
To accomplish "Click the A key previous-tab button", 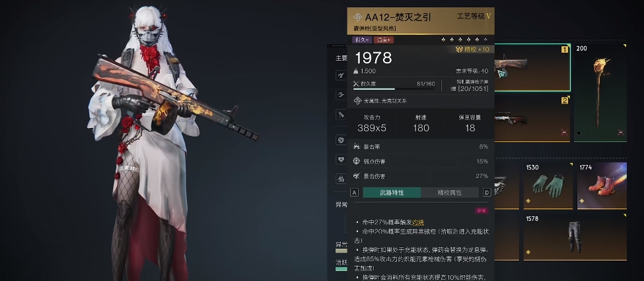I will coord(355,193).
